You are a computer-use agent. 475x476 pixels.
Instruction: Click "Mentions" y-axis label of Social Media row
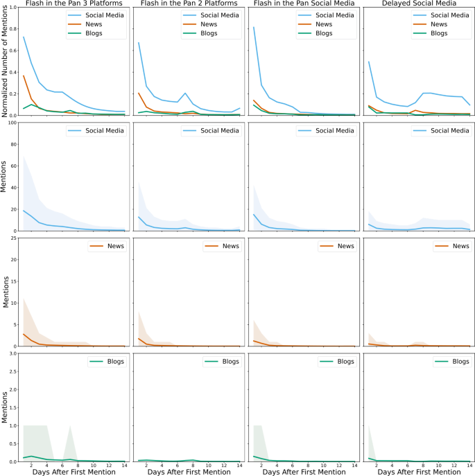4,177
